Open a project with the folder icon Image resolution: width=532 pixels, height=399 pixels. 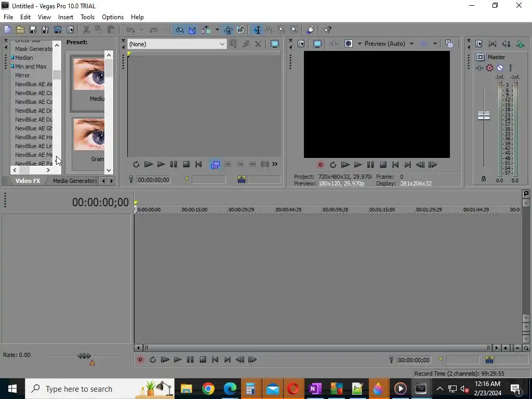[20, 30]
